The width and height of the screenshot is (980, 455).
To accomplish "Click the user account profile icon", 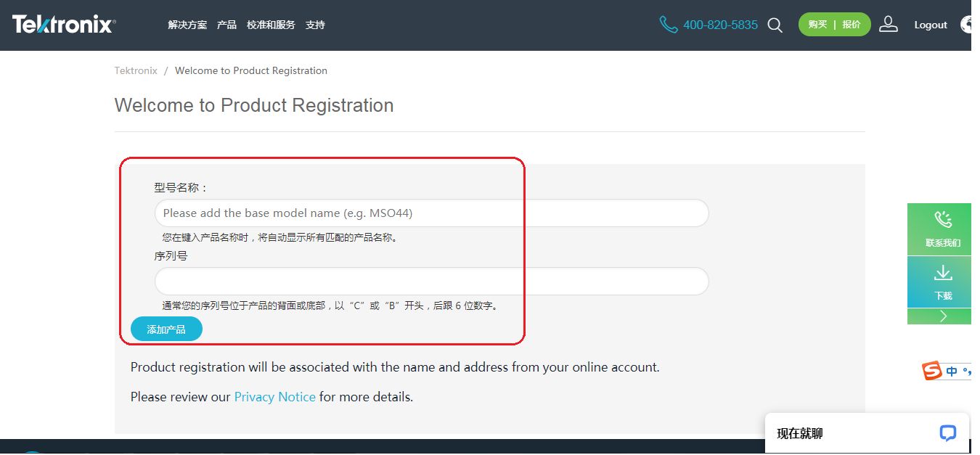I will pyautogui.click(x=889, y=25).
